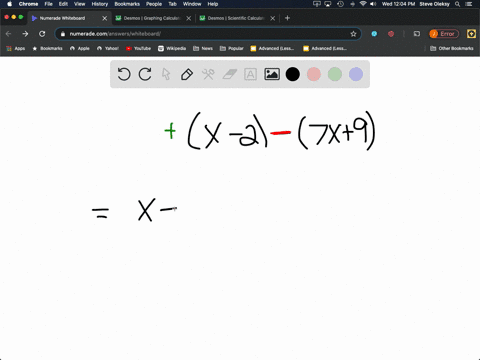
Task: Open the Yahoo! bookmark
Action: point(108,48)
